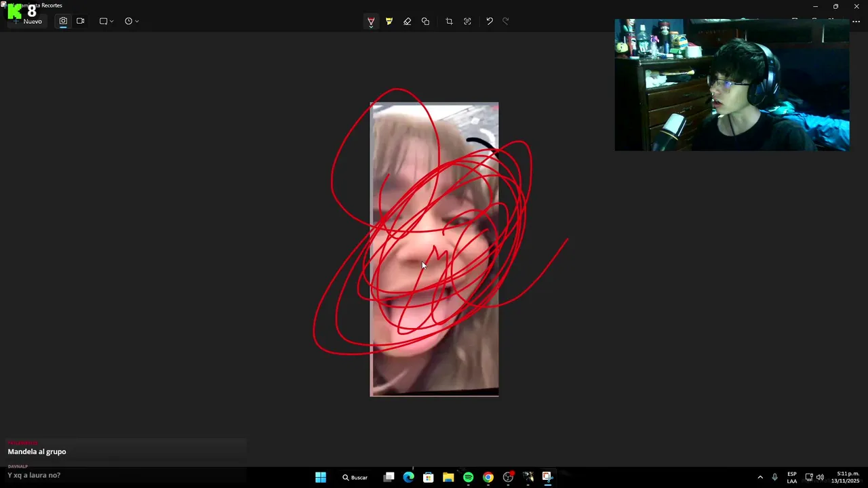Open the volume speaker tray icon
The image size is (868, 488).
(821, 477)
